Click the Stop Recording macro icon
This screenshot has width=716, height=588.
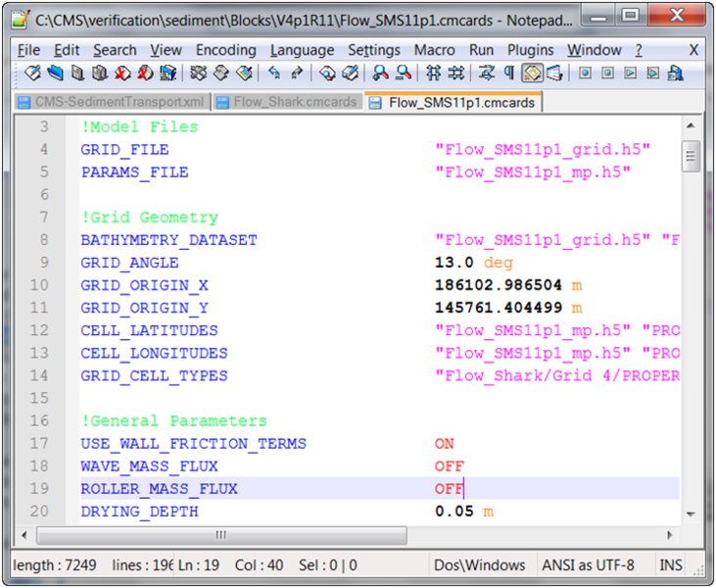click(x=607, y=73)
